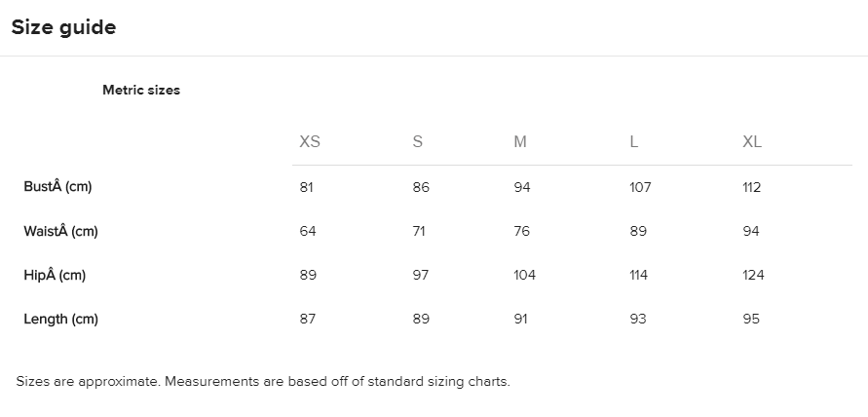Click the "Sizes are approximate" footnote text
Image resolution: width=868 pixels, height=417 pixels.
point(263,381)
